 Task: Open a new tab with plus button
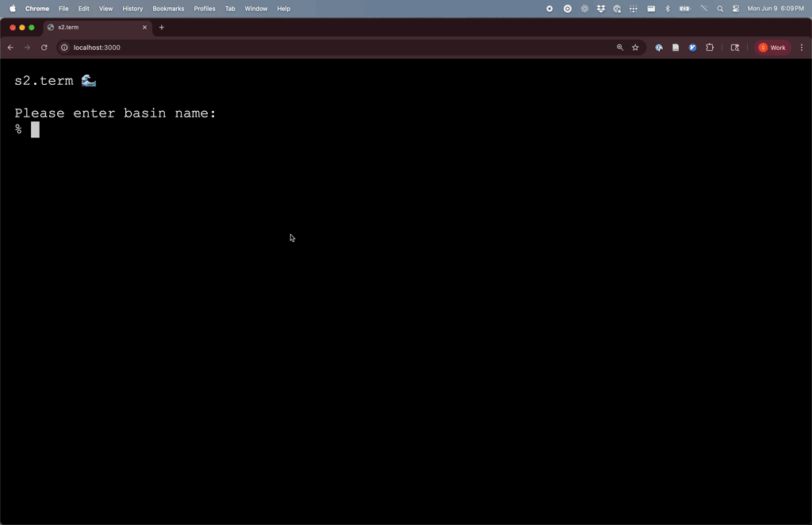[162, 27]
